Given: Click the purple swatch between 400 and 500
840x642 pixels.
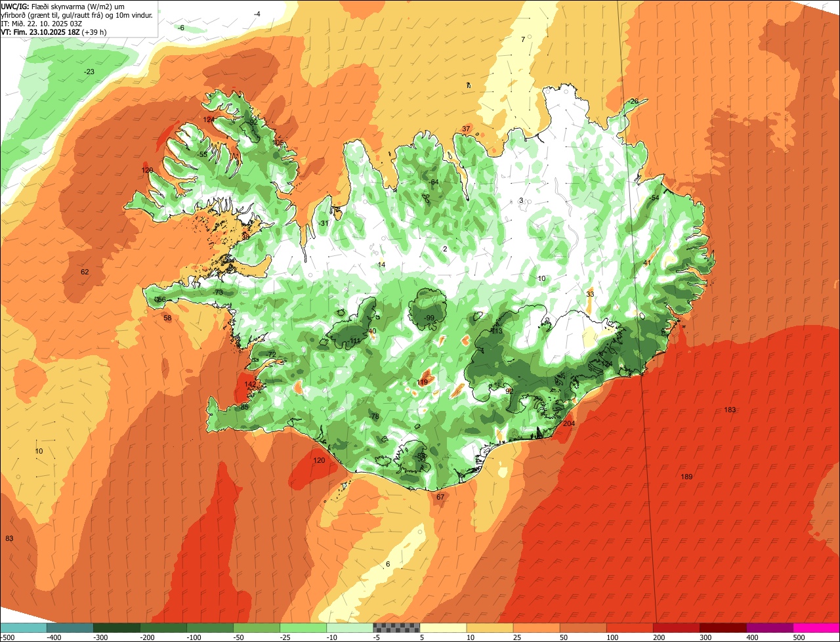Looking at the screenshot, I should pyautogui.click(x=770, y=628).
